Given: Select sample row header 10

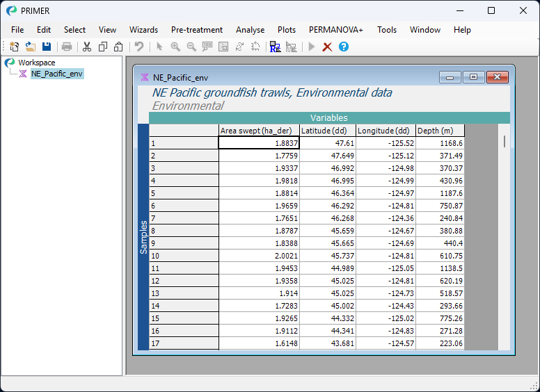Looking at the screenshot, I should pyautogui.click(x=184, y=256).
